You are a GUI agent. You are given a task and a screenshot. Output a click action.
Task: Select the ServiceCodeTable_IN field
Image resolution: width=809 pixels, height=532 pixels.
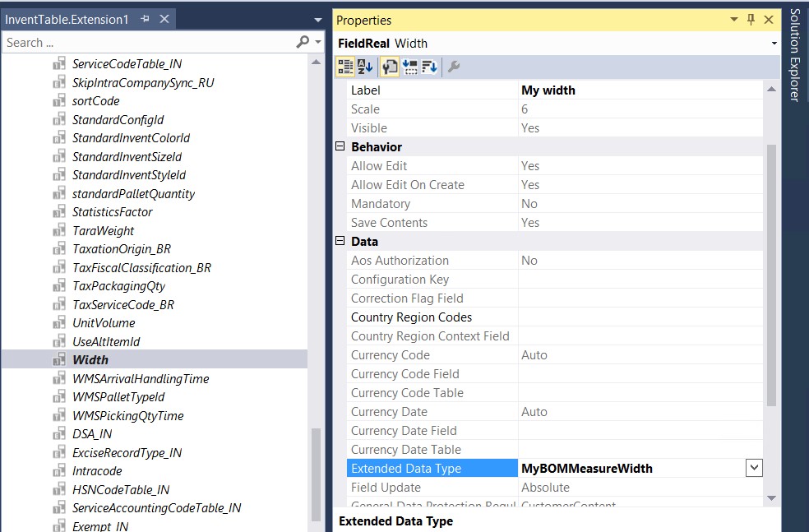(127, 64)
